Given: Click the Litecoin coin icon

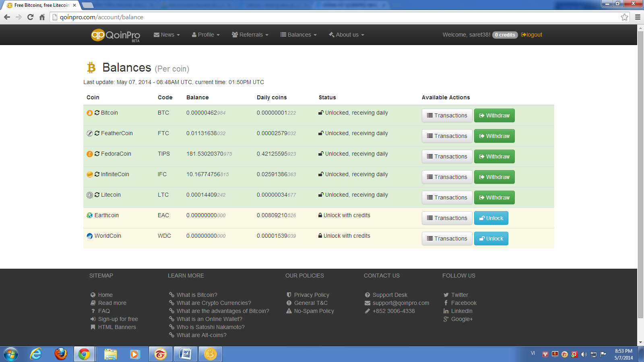Looking at the screenshot, I should tap(90, 195).
